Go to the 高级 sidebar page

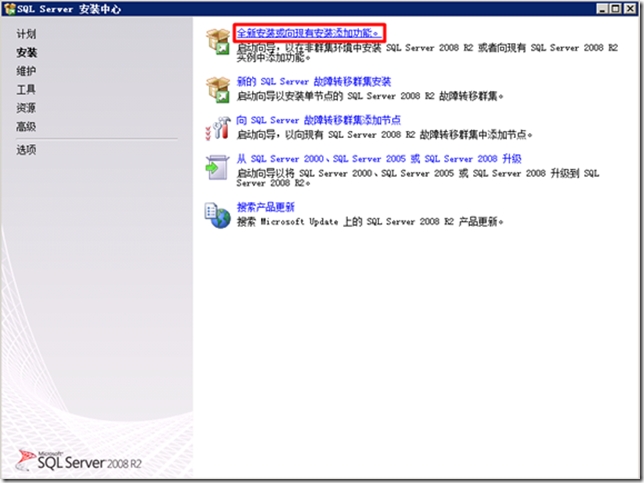26,126
